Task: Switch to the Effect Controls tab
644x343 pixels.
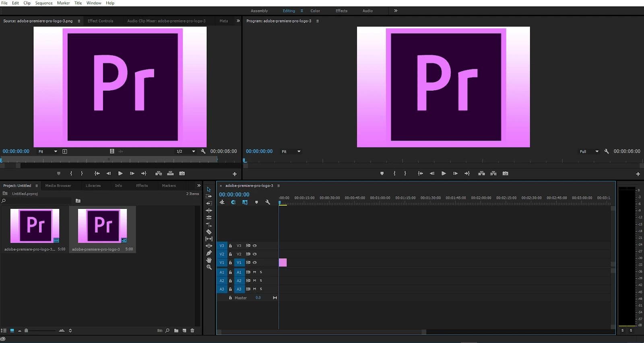Action: click(x=100, y=21)
